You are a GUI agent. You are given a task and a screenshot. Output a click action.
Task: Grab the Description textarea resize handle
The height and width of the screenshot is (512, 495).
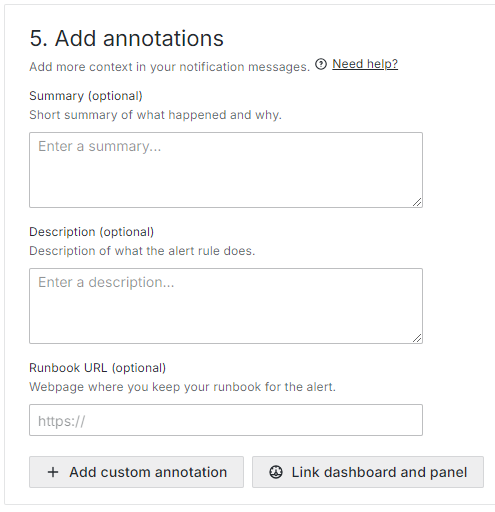pos(417,338)
